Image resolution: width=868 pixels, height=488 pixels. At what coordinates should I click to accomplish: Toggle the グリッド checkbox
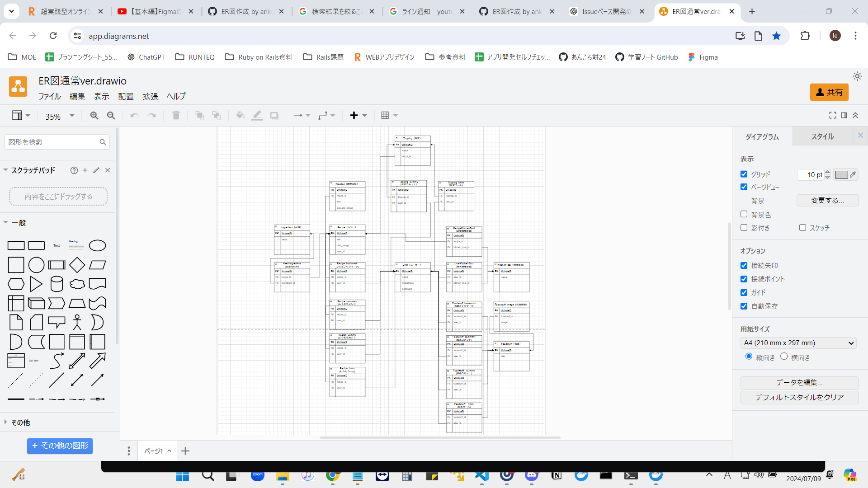(744, 174)
